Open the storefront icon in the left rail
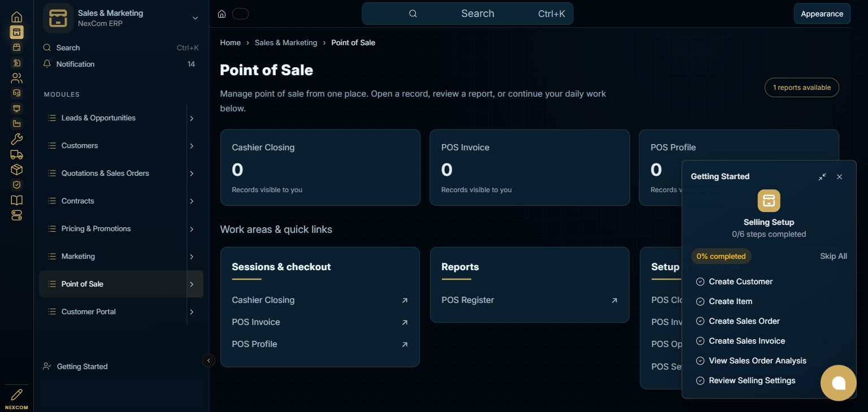The width and height of the screenshot is (868, 412). point(17,47)
